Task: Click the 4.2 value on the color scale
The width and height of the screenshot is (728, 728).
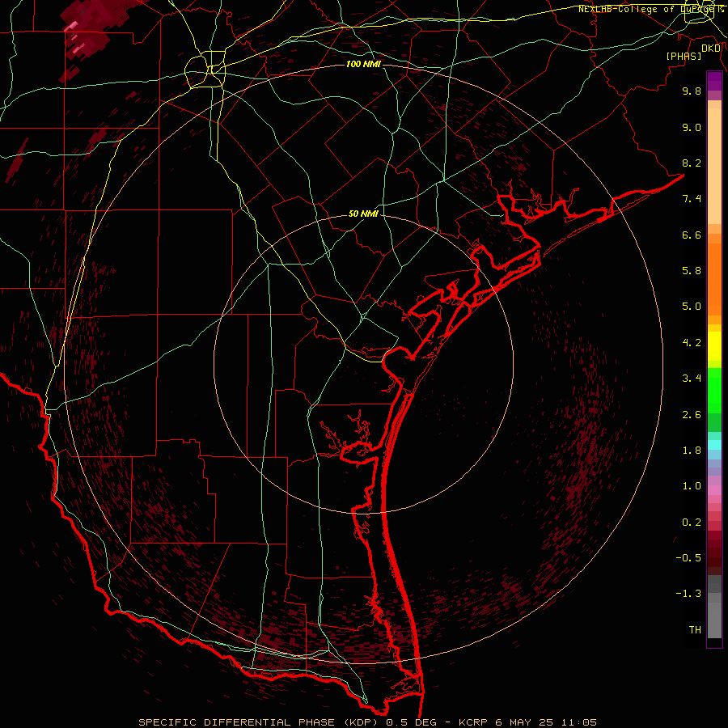Action: [x=692, y=343]
